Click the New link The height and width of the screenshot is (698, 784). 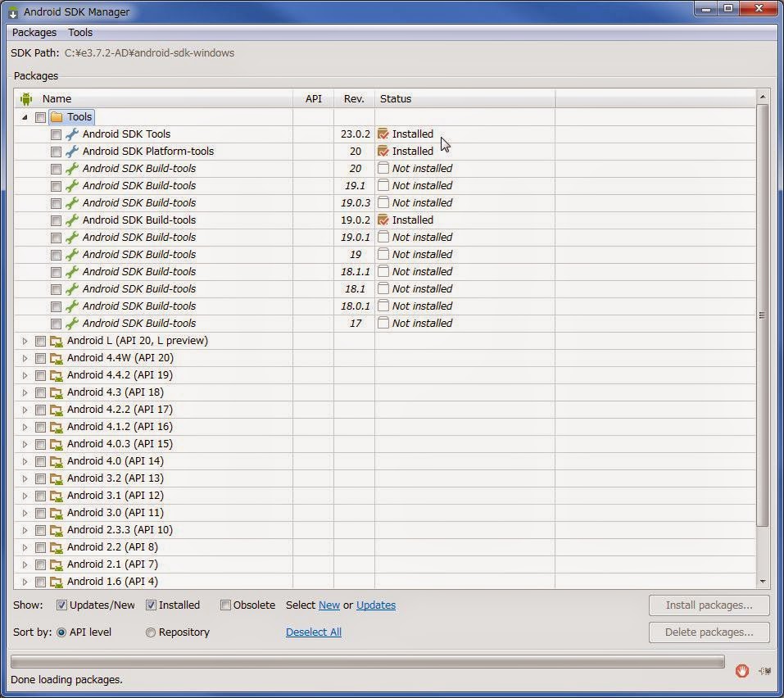tap(329, 605)
